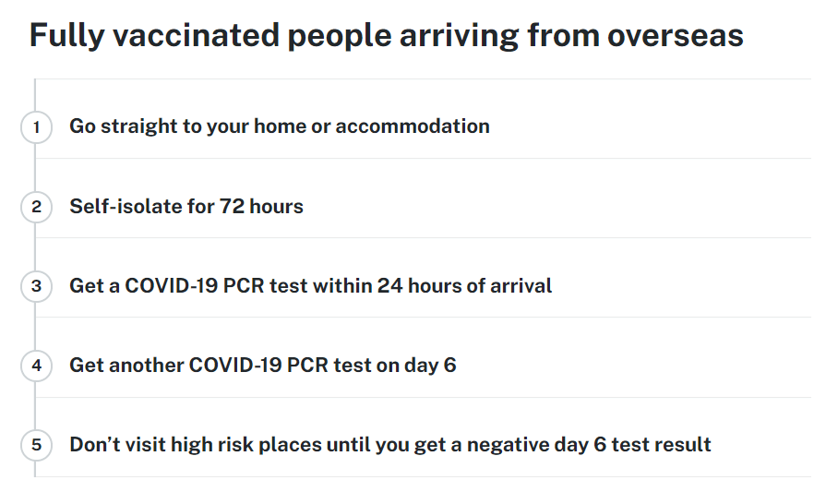Expand 'Go straight to your home or accommodation'
This screenshot has height=504, width=826.
coord(423,126)
